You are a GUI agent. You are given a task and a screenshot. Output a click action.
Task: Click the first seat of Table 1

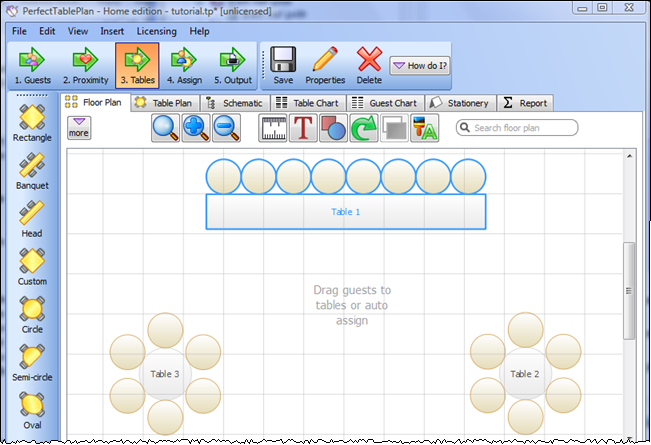coord(223,176)
